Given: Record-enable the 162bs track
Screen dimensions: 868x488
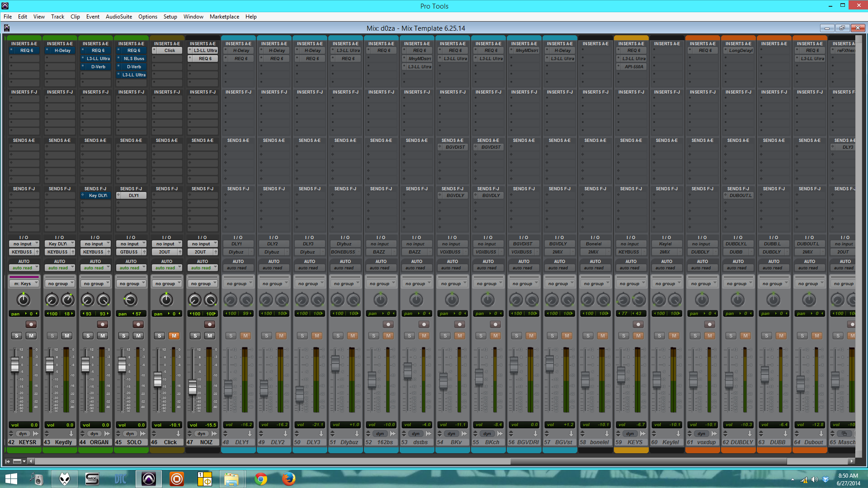Looking at the screenshot, I should (388, 324).
